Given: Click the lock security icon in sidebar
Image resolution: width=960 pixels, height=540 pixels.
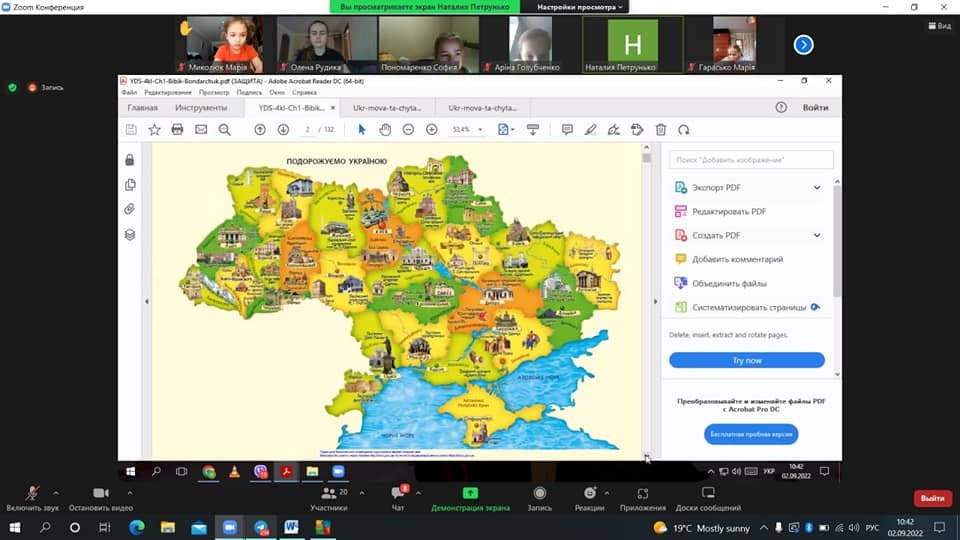Looking at the screenshot, I should point(130,160).
